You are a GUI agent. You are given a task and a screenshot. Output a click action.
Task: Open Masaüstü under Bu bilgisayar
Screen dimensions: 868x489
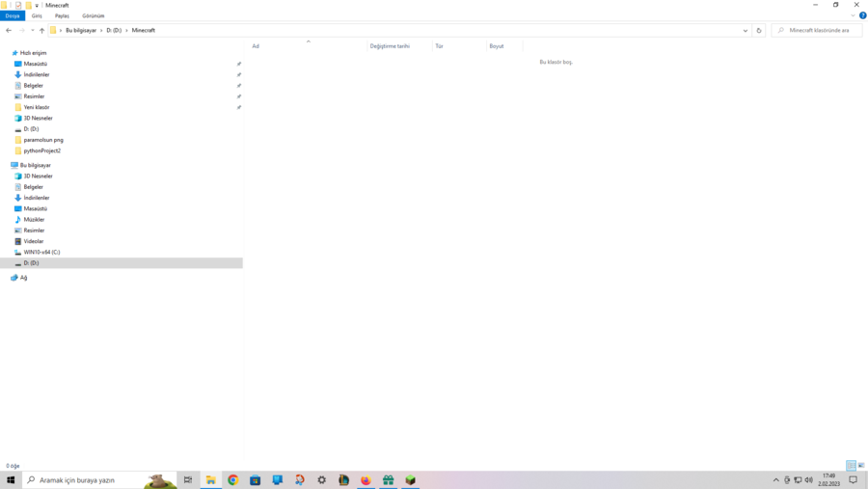[x=36, y=208]
